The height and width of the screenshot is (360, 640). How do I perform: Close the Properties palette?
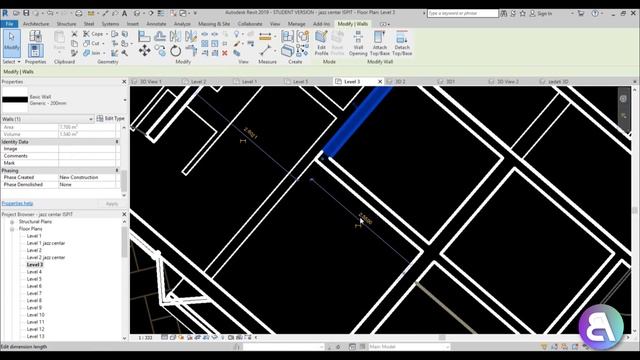click(x=124, y=82)
